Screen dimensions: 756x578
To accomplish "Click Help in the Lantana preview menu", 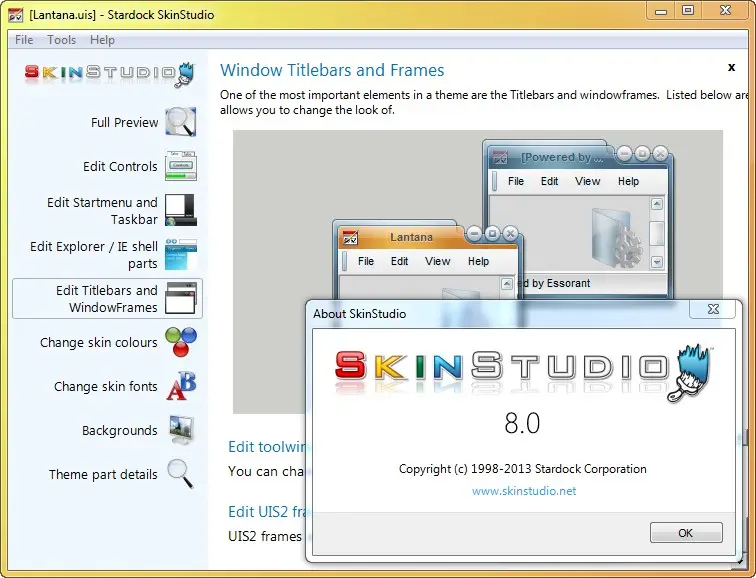I will coord(478,261).
